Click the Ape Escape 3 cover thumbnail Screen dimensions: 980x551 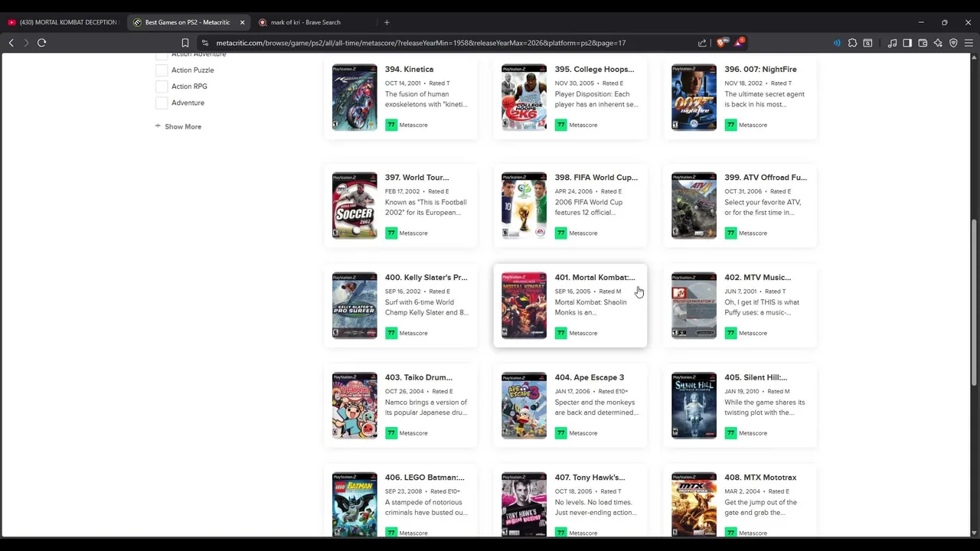(524, 406)
